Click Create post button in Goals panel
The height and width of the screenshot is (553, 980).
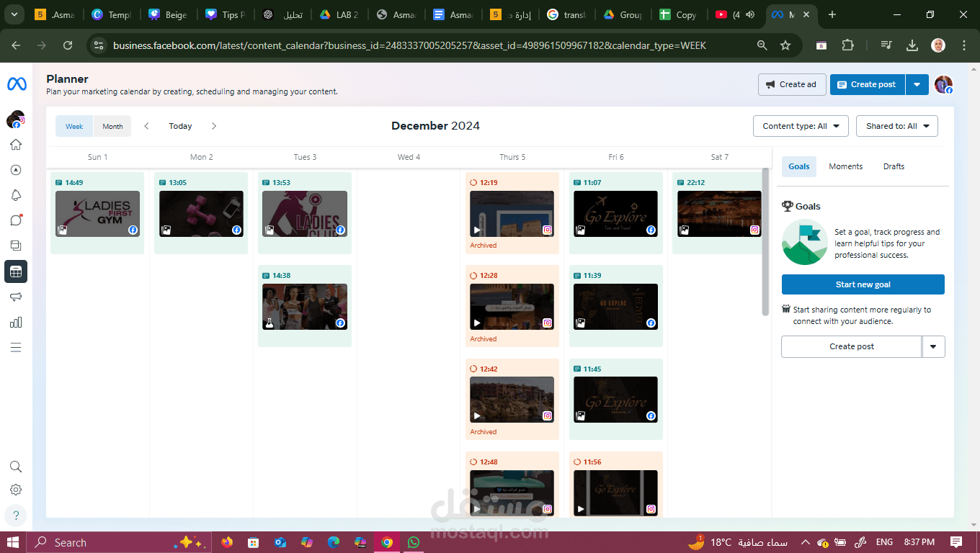851,346
